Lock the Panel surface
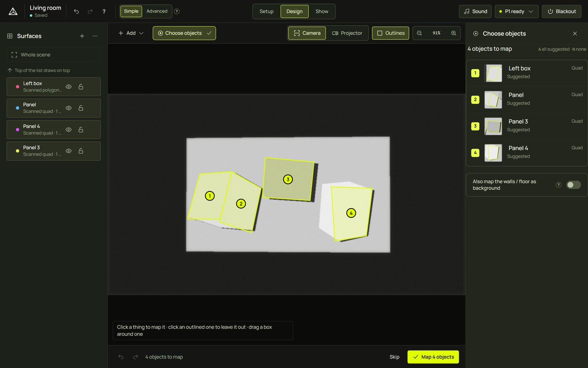588x368 pixels. pyautogui.click(x=81, y=108)
